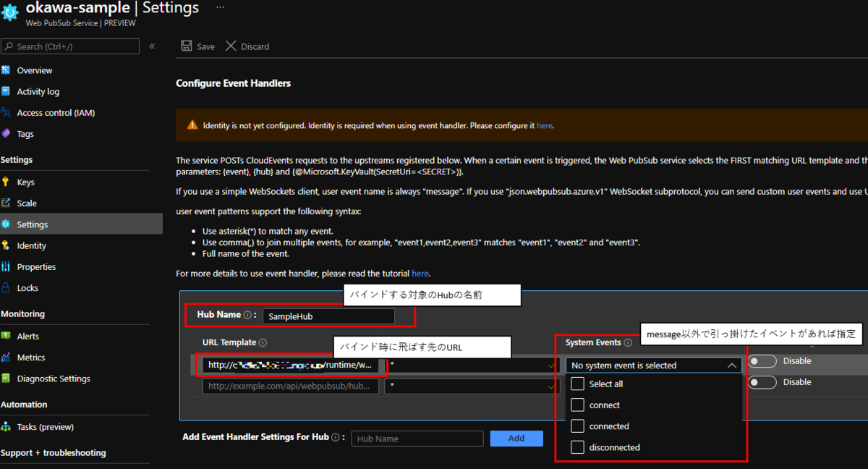Click the Web PubSub gear icon beside title

[11, 12]
